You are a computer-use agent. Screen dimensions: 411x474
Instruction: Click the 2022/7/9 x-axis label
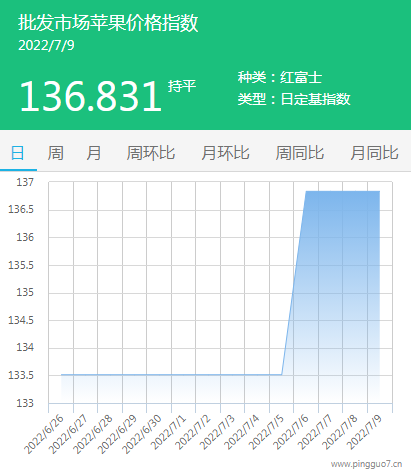[364, 433]
